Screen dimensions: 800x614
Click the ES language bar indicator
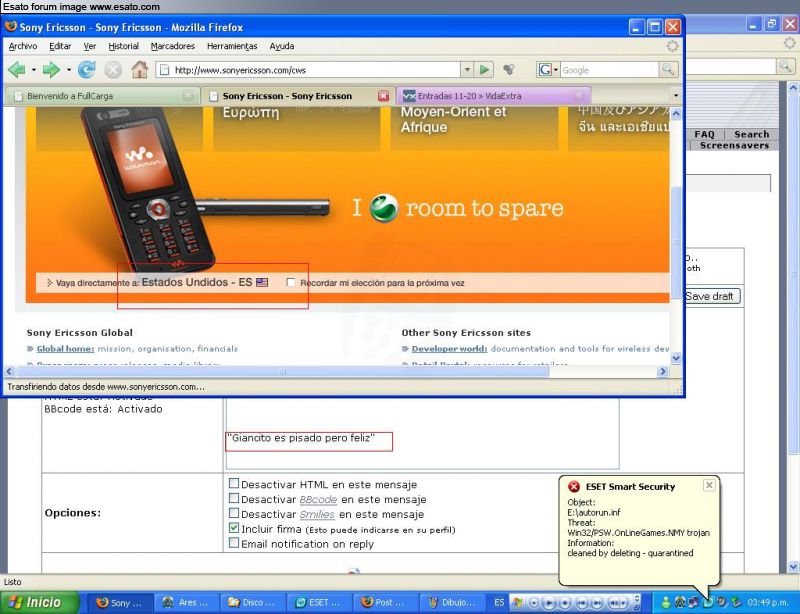click(x=499, y=603)
